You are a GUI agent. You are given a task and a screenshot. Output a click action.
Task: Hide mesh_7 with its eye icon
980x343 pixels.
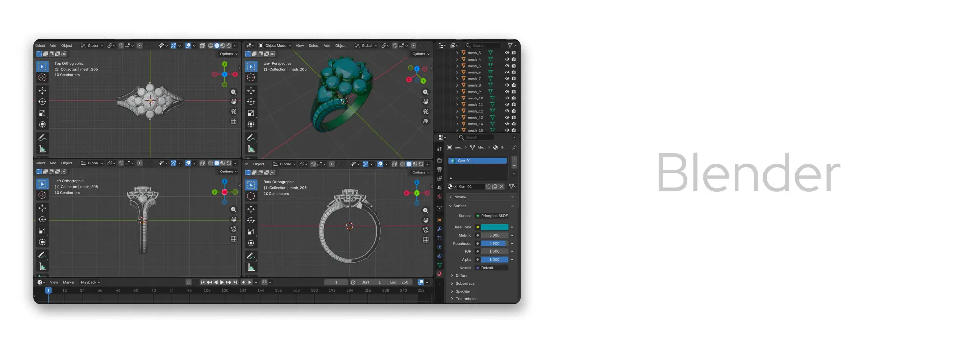pos(507,79)
